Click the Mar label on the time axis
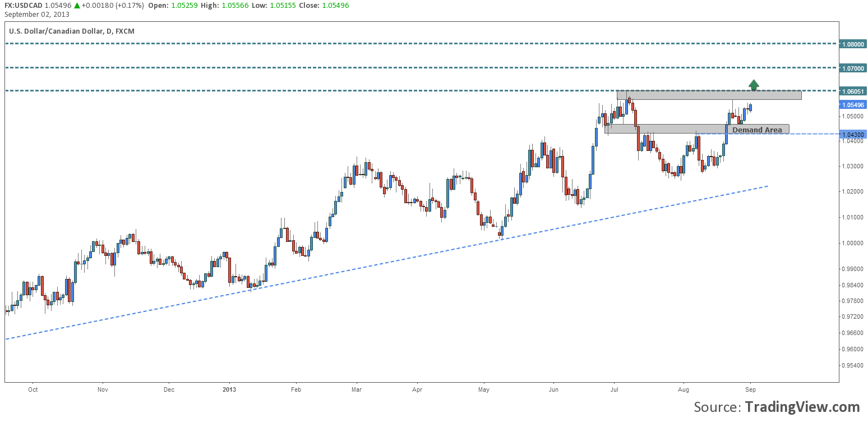 (x=357, y=389)
